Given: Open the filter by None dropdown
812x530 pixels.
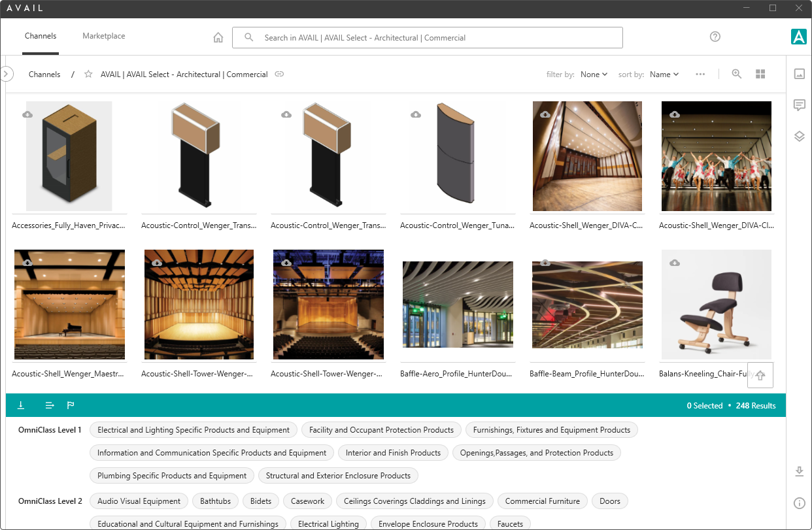Looking at the screenshot, I should pyautogui.click(x=594, y=75).
